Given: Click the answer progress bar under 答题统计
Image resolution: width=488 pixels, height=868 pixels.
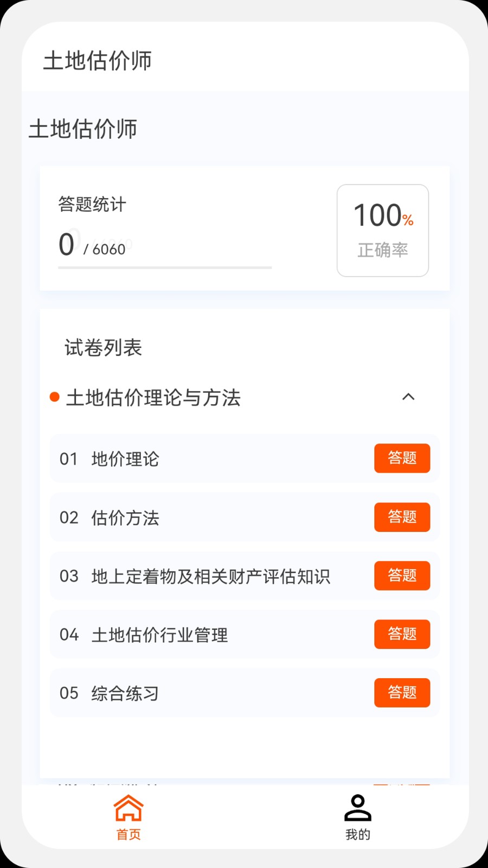Looking at the screenshot, I should click(165, 267).
